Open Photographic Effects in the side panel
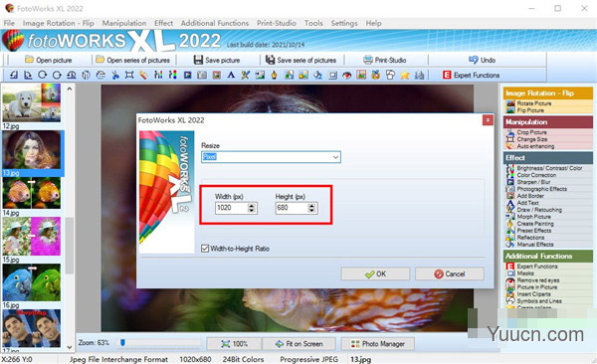 (x=542, y=189)
